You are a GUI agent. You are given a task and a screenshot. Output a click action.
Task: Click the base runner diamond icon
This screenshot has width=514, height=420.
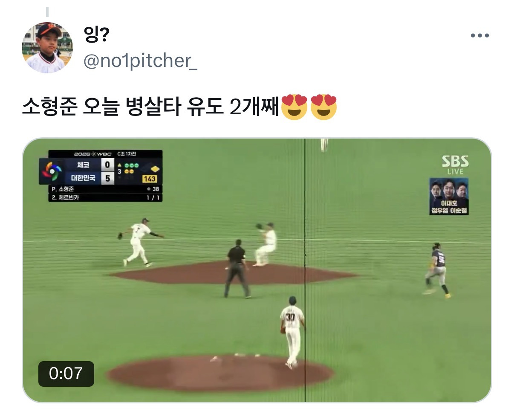tap(155, 169)
